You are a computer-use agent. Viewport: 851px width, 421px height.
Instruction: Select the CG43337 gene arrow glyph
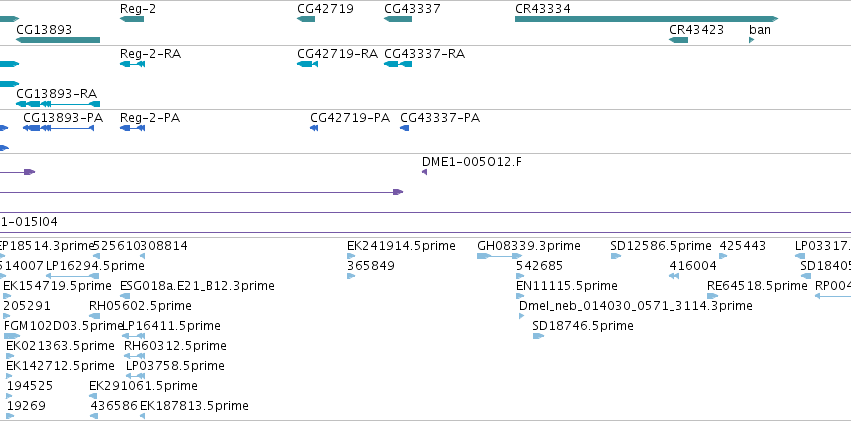tap(398, 19)
